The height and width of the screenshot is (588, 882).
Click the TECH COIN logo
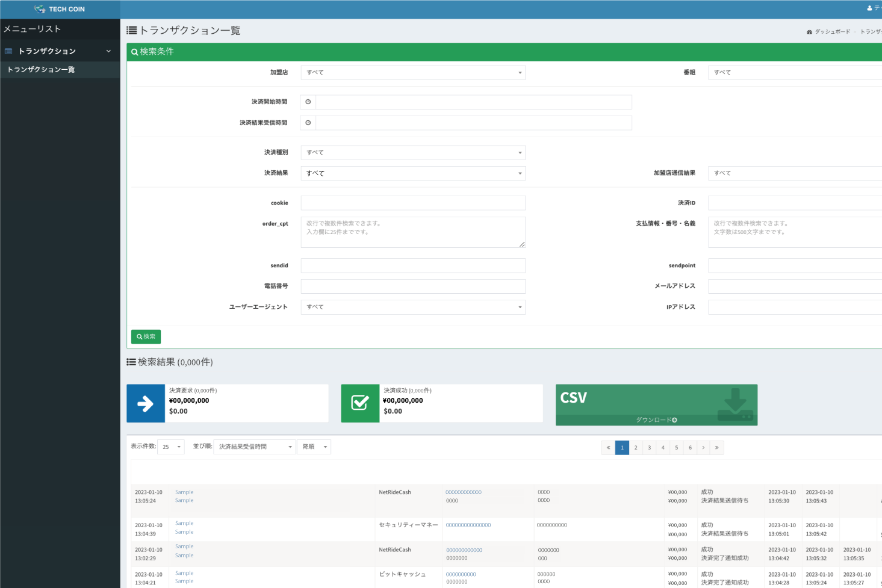pos(60,9)
